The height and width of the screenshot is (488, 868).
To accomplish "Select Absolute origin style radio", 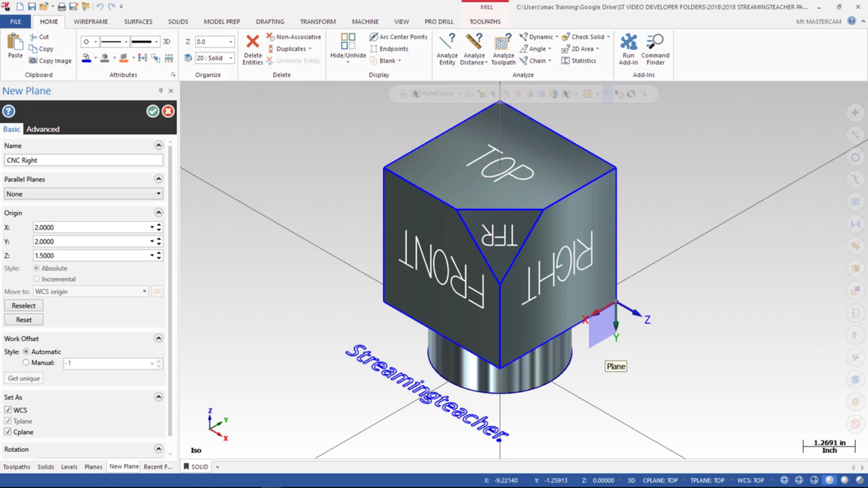I will pyautogui.click(x=36, y=268).
